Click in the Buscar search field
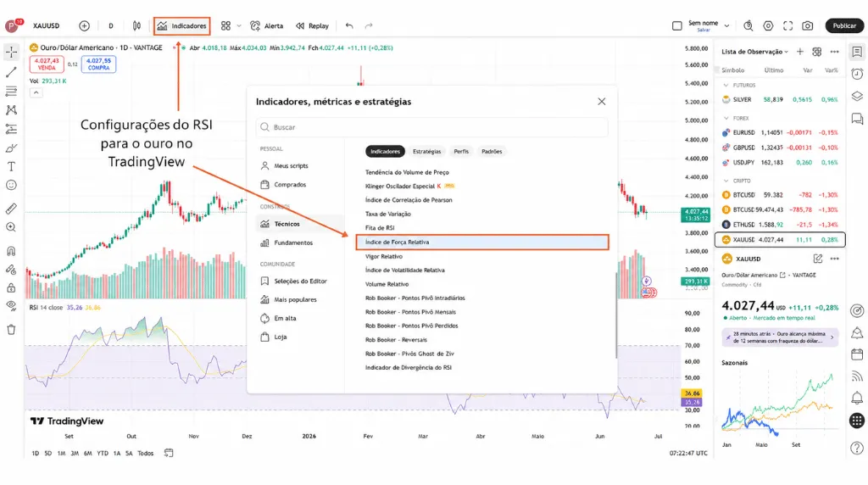The width and height of the screenshot is (868, 485). tap(431, 127)
